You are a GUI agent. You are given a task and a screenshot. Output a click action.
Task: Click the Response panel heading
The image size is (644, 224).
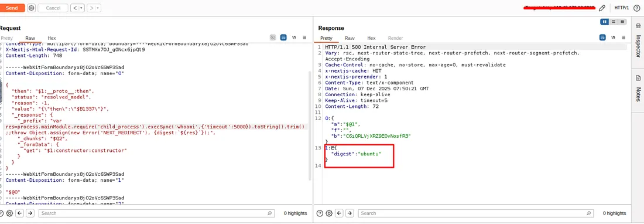tap(331, 28)
